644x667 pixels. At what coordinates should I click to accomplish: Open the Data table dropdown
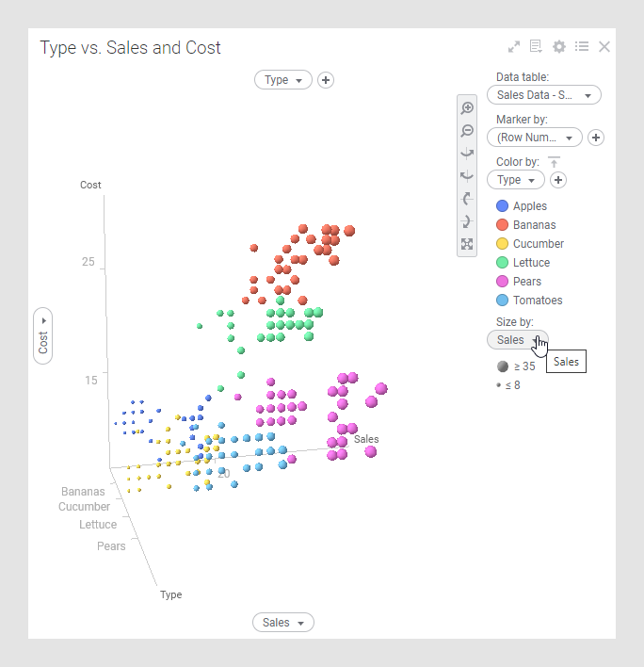544,94
